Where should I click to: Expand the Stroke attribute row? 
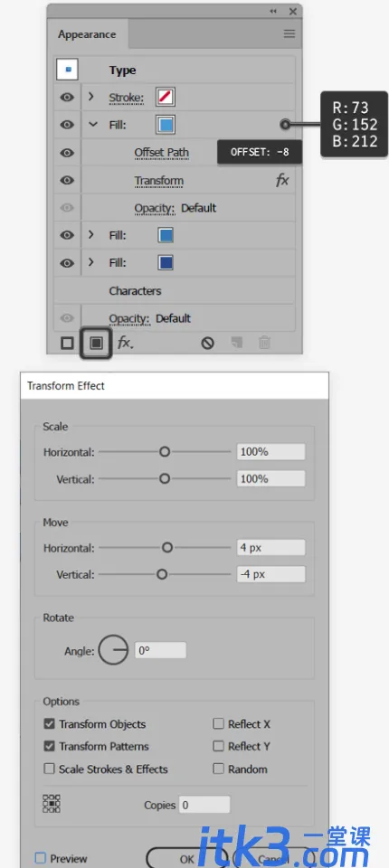click(91, 97)
